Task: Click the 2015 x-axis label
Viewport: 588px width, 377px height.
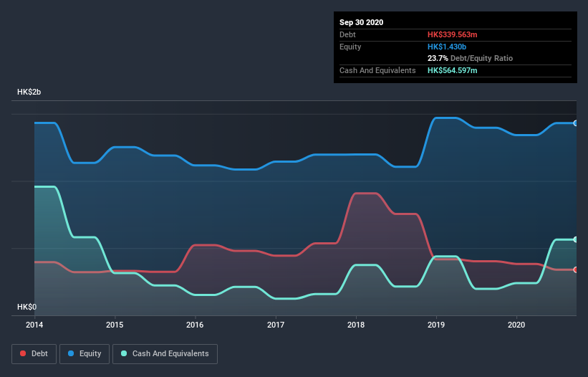Action: [x=115, y=325]
